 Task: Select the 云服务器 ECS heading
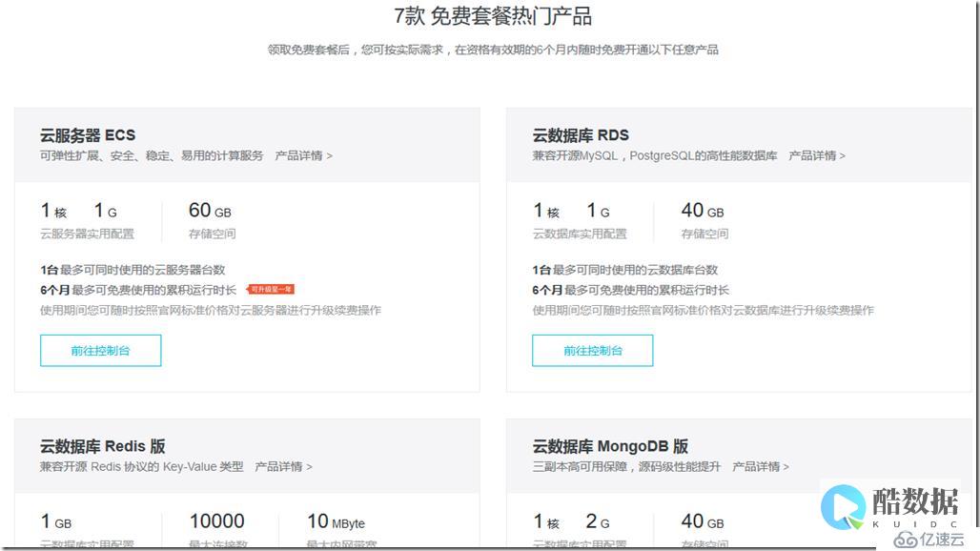(x=88, y=135)
